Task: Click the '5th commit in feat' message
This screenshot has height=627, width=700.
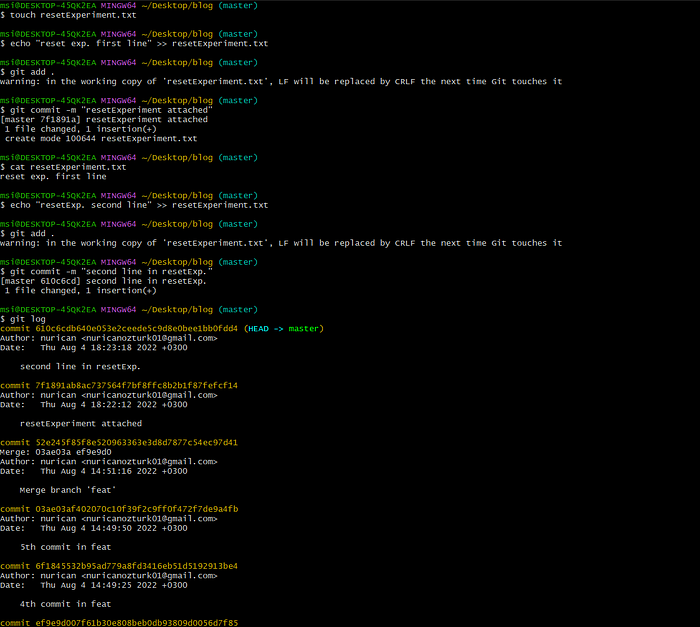Action: [x=66, y=547]
